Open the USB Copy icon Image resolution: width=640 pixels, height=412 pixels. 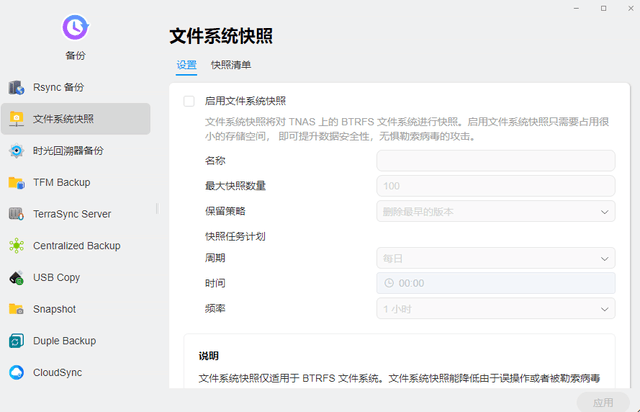[x=16, y=278]
